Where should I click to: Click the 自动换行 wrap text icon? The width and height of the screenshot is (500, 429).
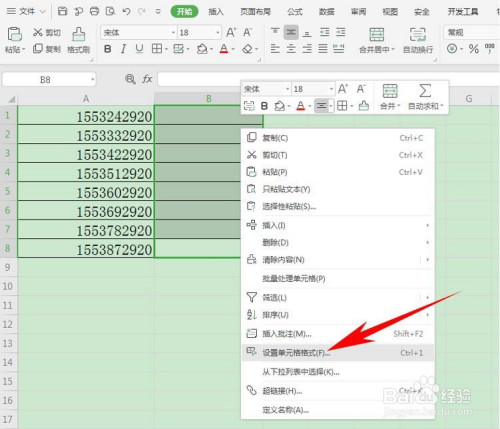point(418,35)
